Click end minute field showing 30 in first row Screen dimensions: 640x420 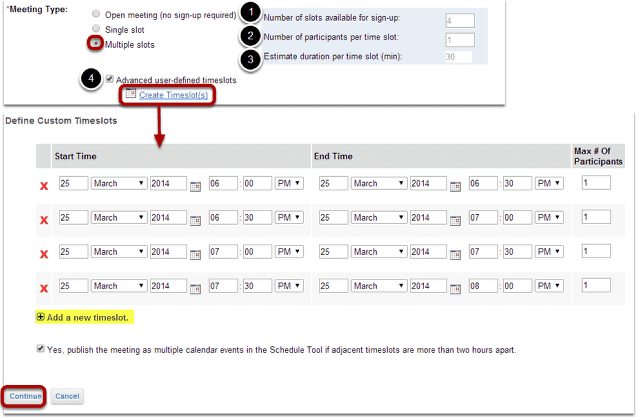pos(517,183)
